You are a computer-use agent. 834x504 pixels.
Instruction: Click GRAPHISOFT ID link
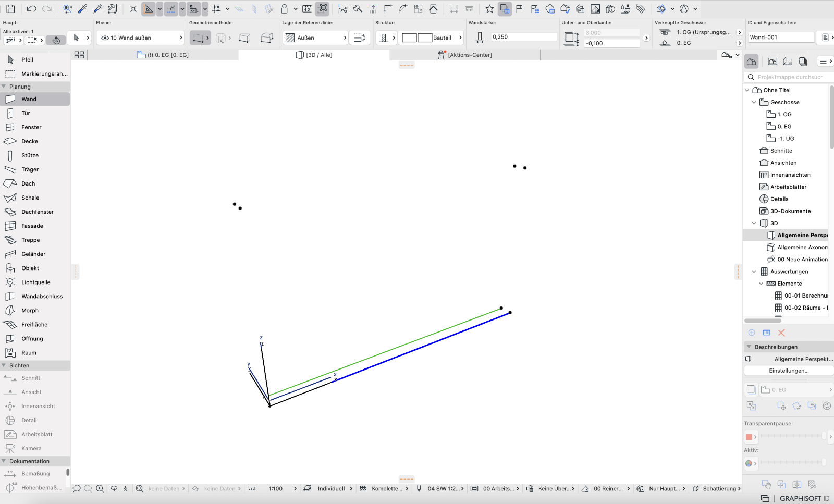point(804,498)
